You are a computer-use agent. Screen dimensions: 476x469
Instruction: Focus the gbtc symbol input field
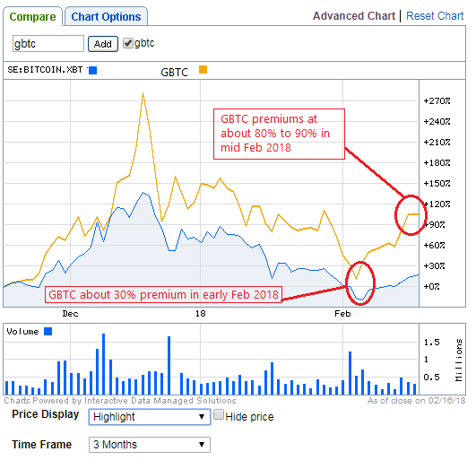(x=48, y=44)
